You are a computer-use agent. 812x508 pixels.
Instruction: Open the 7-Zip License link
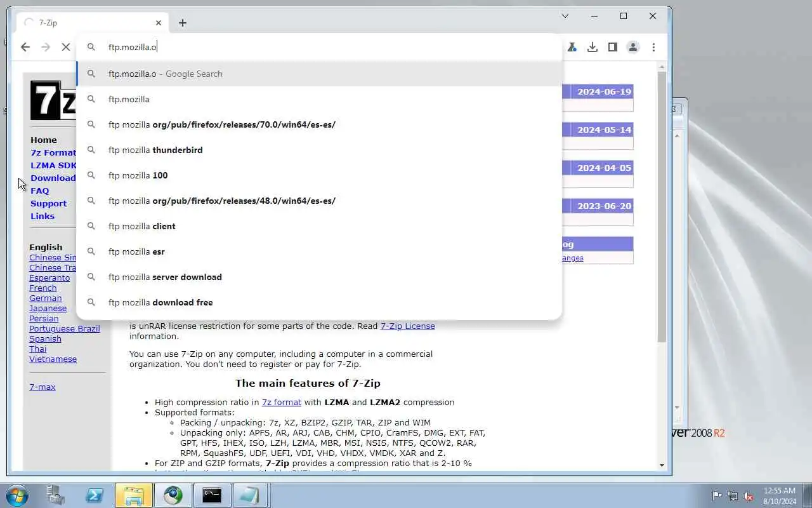[407, 326]
